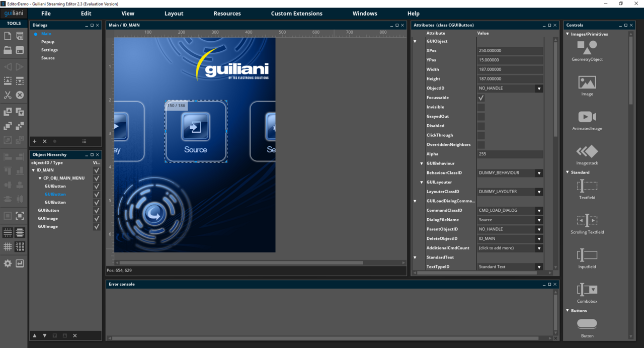Select the Settings dialog in Dialogs list
The height and width of the screenshot is (348, 644).
click(x=49, y=50)
